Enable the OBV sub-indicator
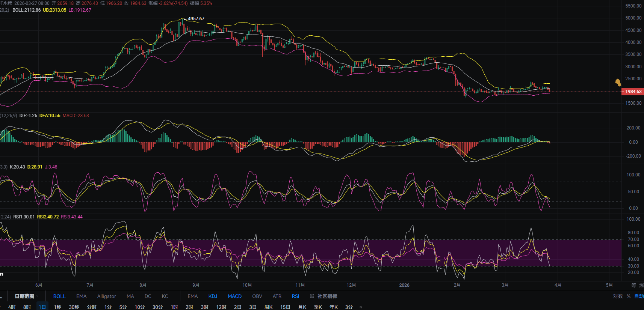Screen dimensions: 644x310 (257, 296)
